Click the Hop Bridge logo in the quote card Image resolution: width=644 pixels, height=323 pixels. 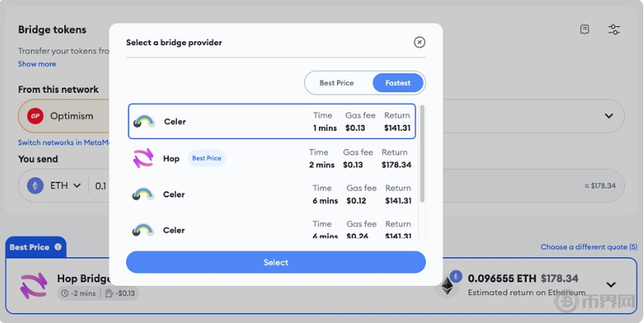tap(33, 285)
